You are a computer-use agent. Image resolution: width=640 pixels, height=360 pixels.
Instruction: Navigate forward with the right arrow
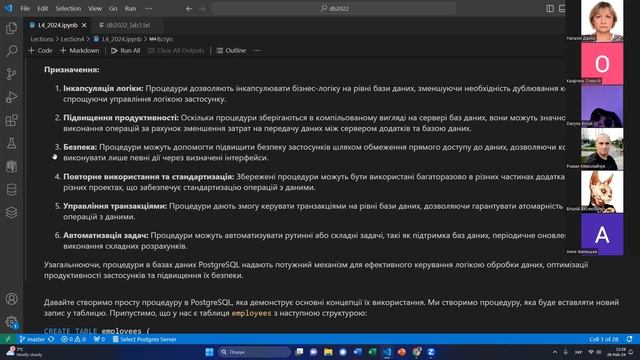(x=202, y=9)
